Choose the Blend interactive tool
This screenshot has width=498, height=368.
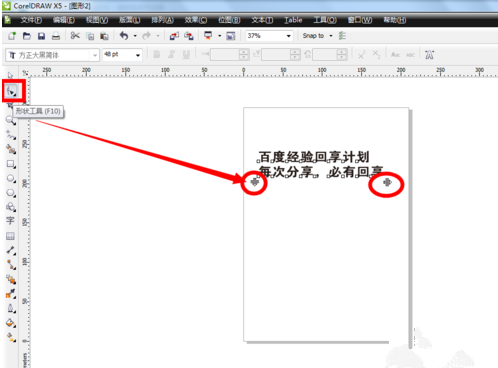(x=11, y=279)
